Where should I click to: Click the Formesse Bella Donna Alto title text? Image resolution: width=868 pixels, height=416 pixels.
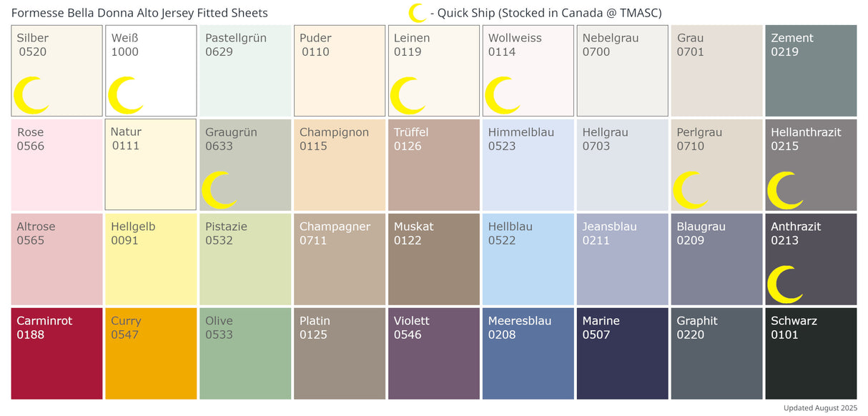[x=139, y=13]
